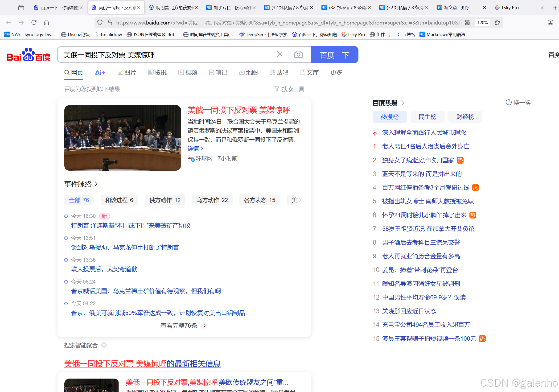This screenshot has height=392, width=559.
Task: Click the QR code icon in address bar
Action: [x=468, y=23]
